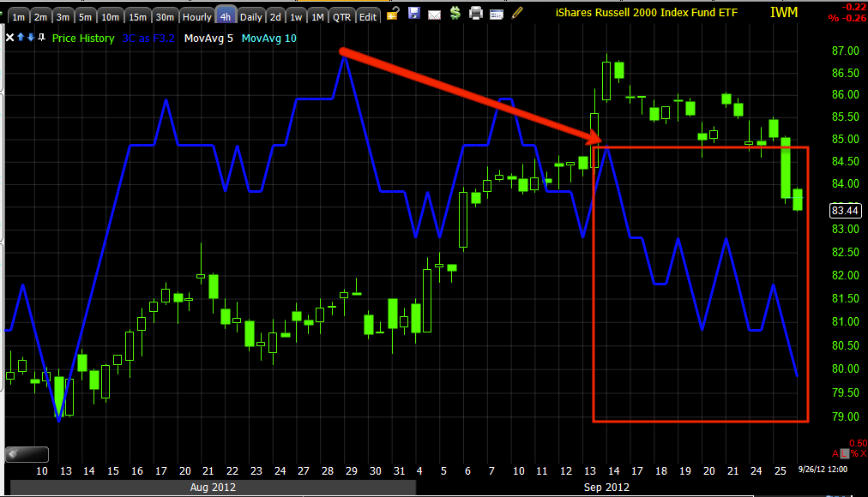
Task: Click the MovAvg 10 legend label
Action: click(x=268, y=39)
